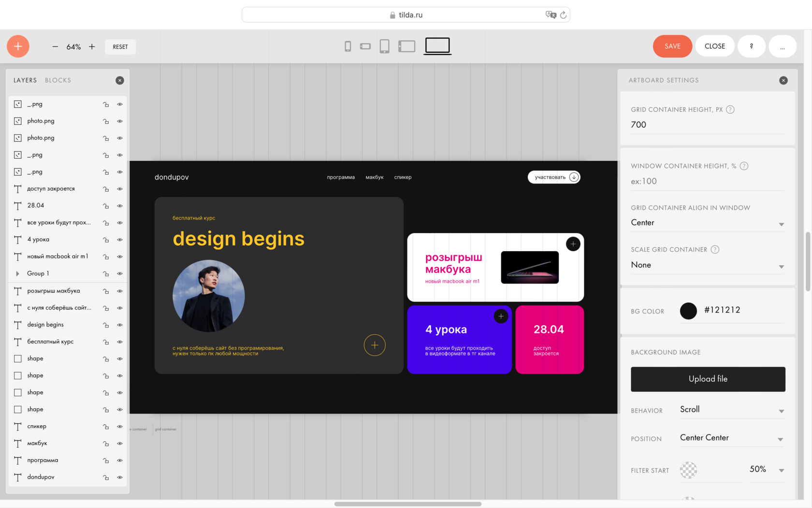Expand the Group 1 layer
This screenshot has width=812, height=508.
[18, 274]
